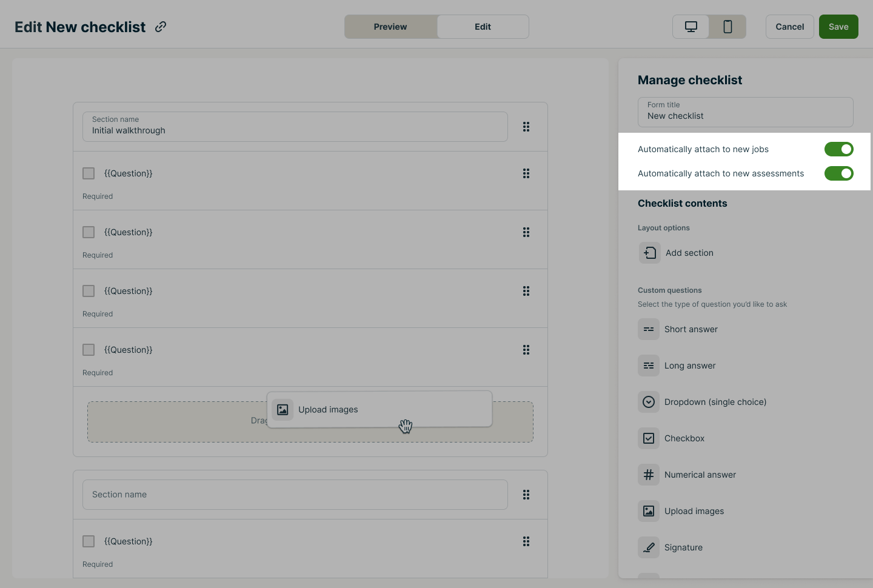Switch to mobile view icon
873x588 pixels.
pos(727,27)
